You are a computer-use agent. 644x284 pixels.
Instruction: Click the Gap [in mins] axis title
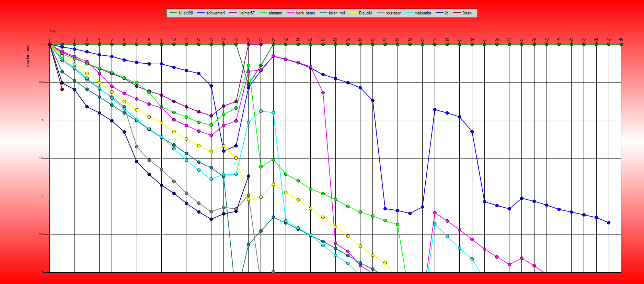27,56
